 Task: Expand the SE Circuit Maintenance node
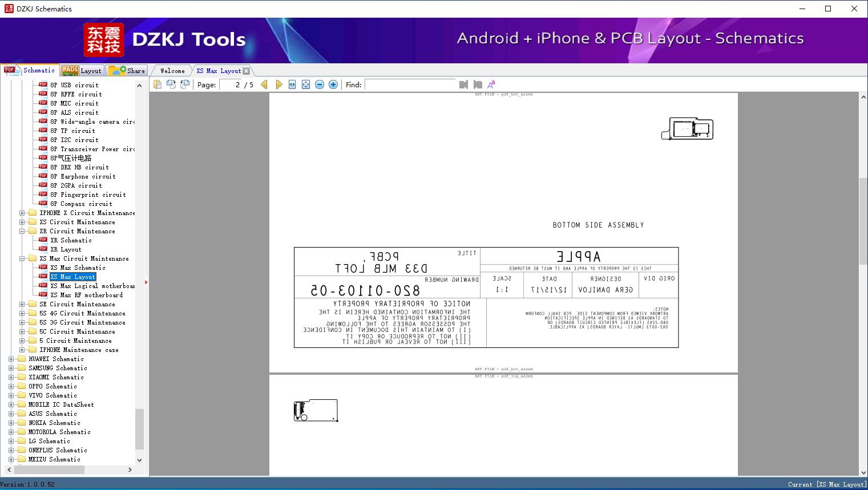pyautogui.click(x=22, y=304)
